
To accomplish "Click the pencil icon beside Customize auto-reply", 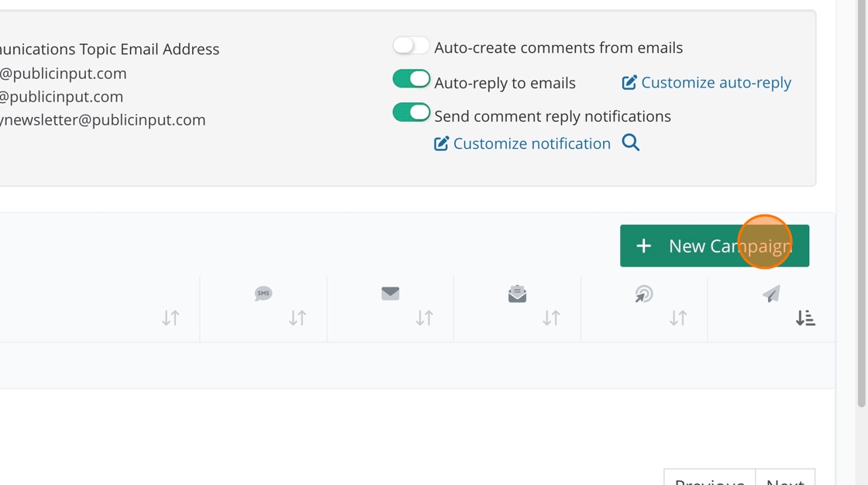I will pyautogui.click(x=629, y=83).
